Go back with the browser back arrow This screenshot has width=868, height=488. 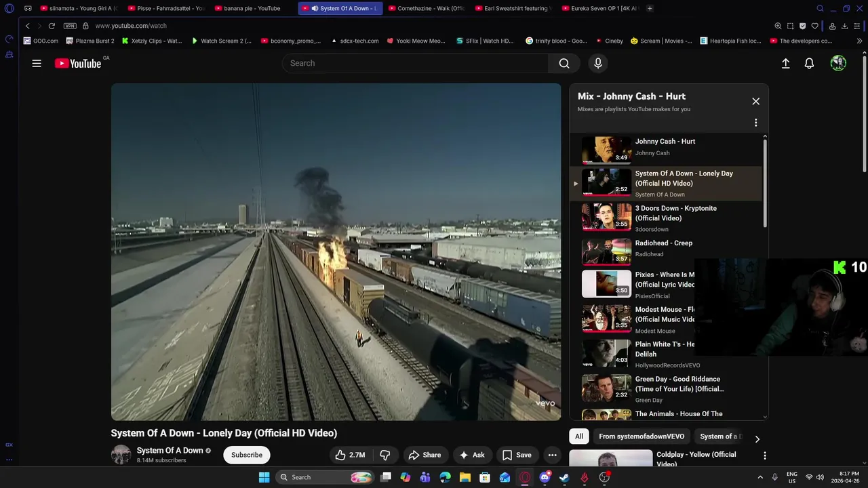28,26
